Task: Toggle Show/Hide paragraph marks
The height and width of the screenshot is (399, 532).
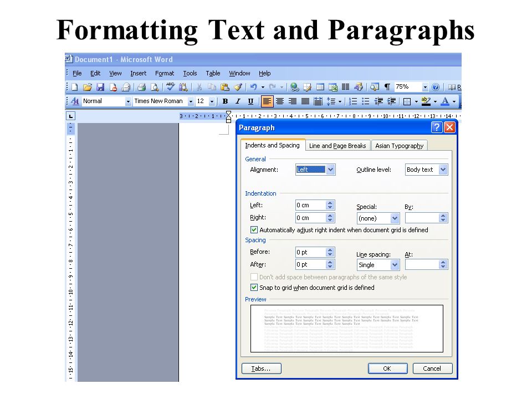Action: [387, 87]
